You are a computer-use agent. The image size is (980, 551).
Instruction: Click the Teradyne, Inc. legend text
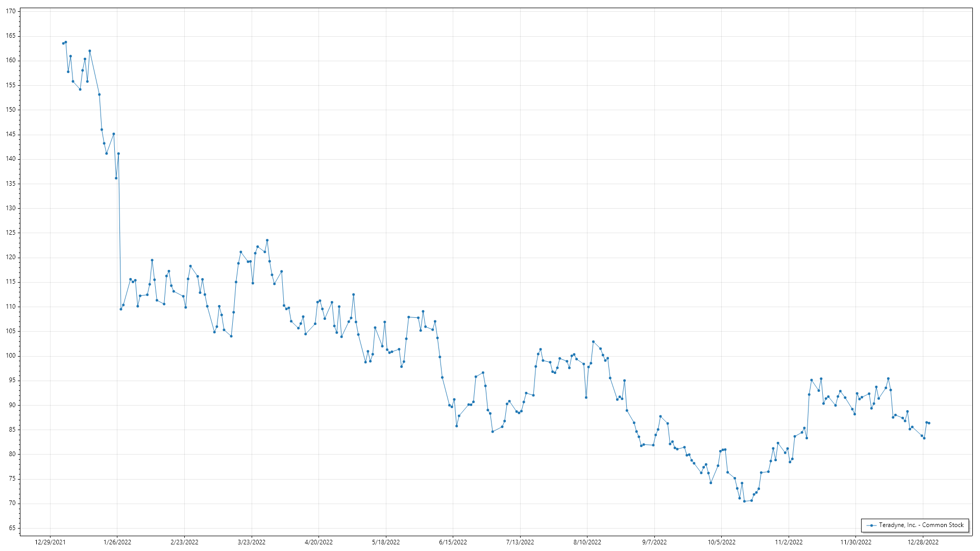click(921, 525)
